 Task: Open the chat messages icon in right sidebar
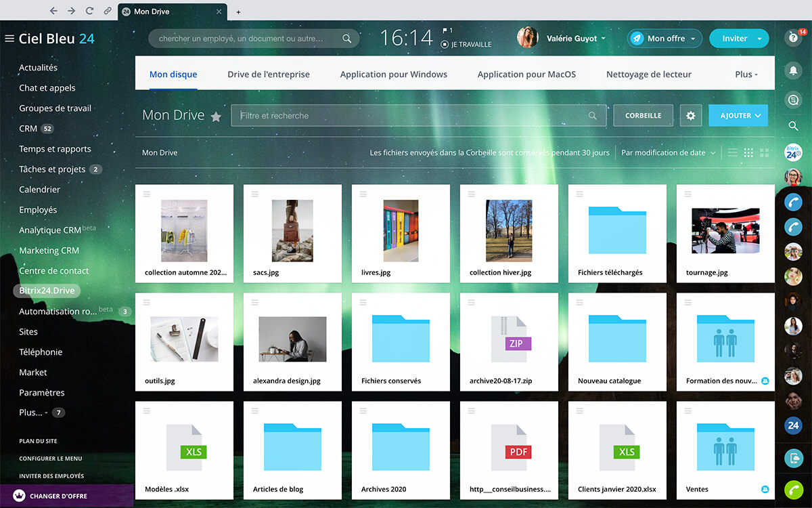793,100
